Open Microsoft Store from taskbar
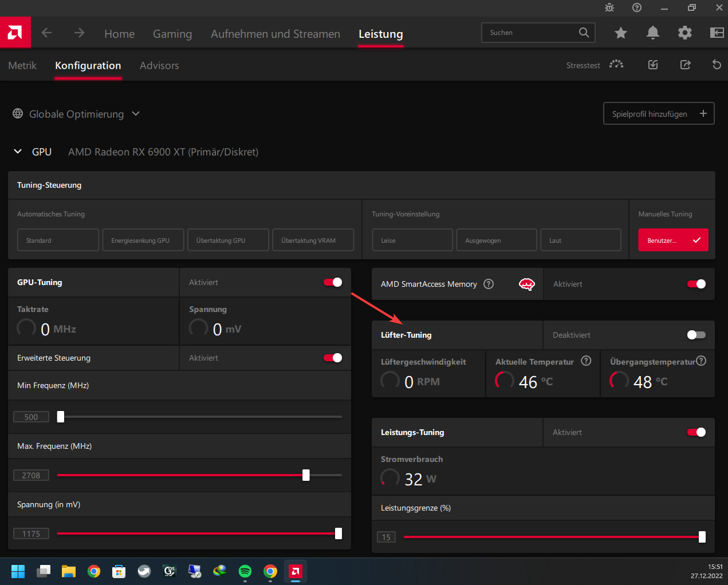 119,571
